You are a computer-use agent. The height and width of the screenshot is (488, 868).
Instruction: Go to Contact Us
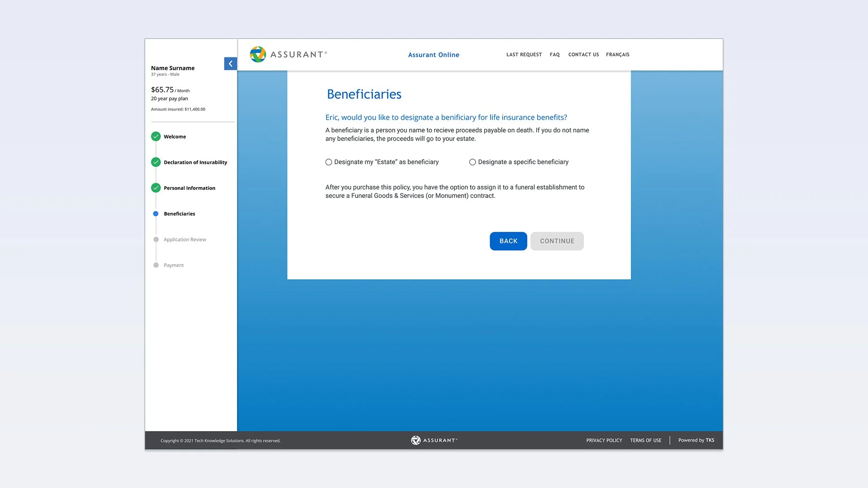point(583,55)
